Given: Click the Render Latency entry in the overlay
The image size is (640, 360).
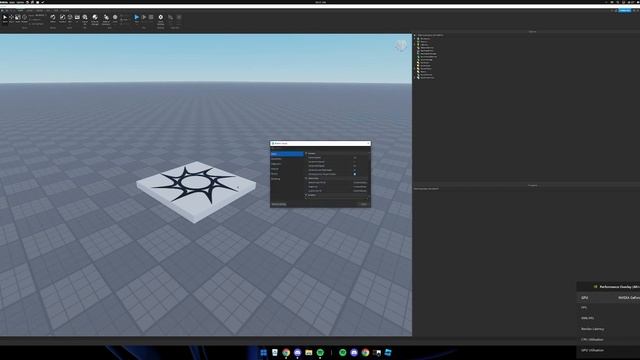Looking at the screenshot, I should pos(592,329).
